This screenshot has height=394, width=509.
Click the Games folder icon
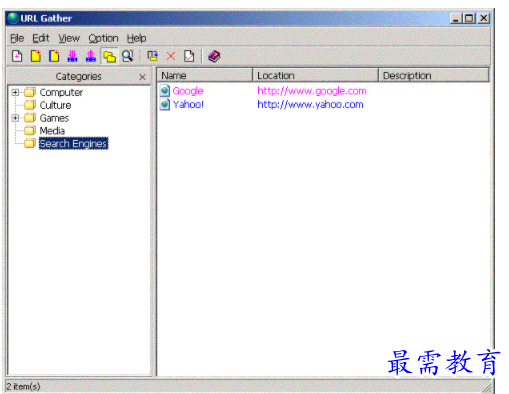pos(30,118)
